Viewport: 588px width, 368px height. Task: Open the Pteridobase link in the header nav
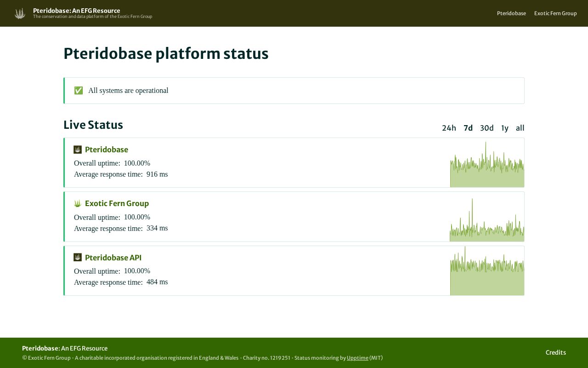(511, 13)
